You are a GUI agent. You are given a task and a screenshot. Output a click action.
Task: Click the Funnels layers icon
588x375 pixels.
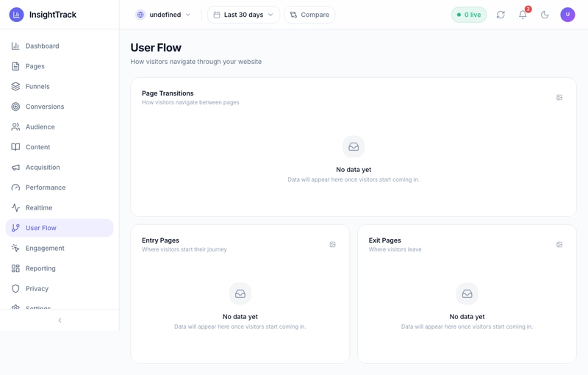click(15, 87)
